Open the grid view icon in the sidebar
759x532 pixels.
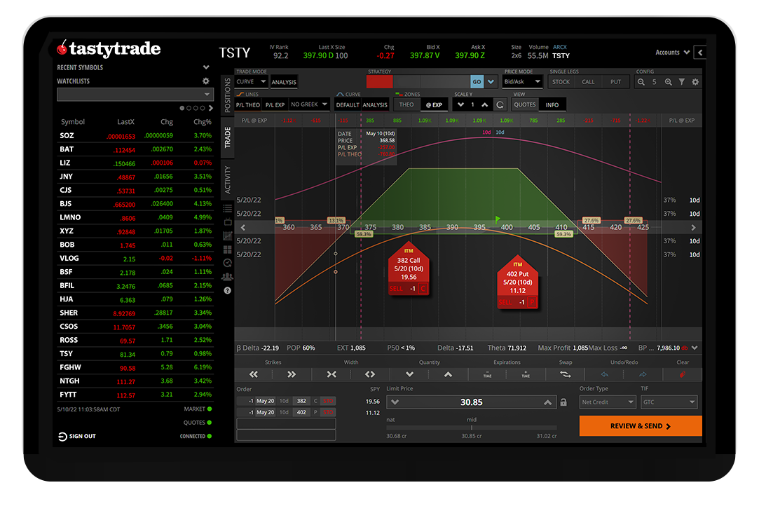point(227,250)
